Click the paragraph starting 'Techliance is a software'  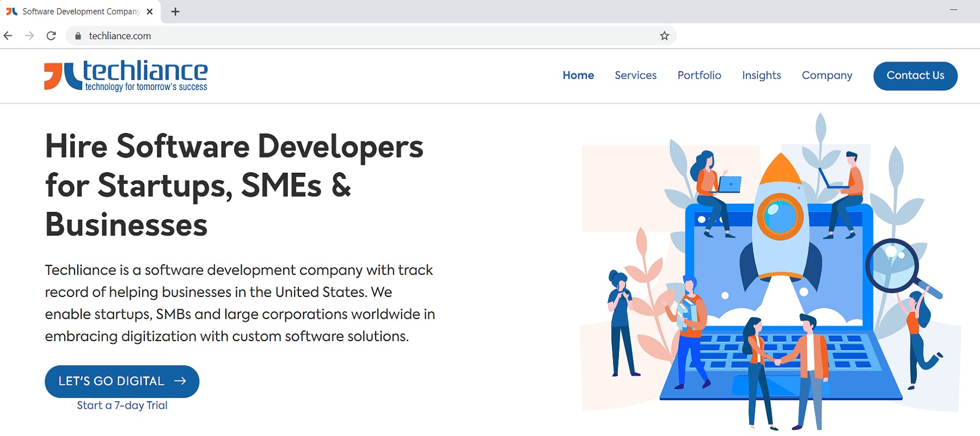click(x=240, y=303)
